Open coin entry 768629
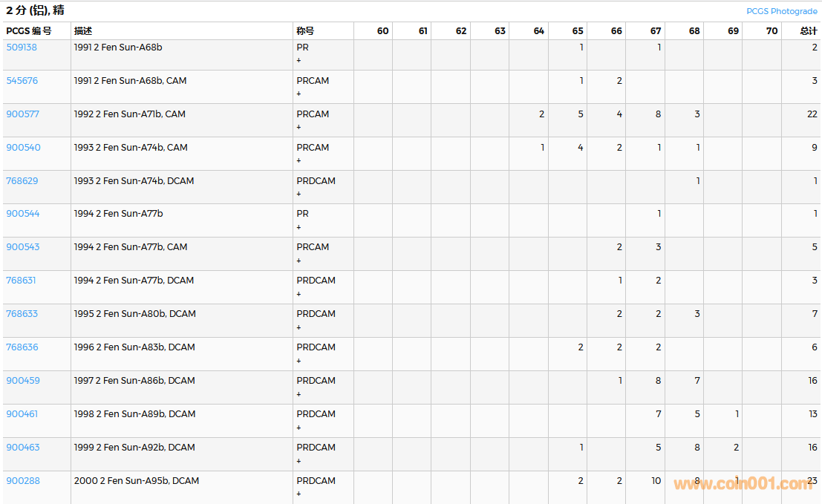The height and width of the screenshot is (504, 822). pos(22,181)
